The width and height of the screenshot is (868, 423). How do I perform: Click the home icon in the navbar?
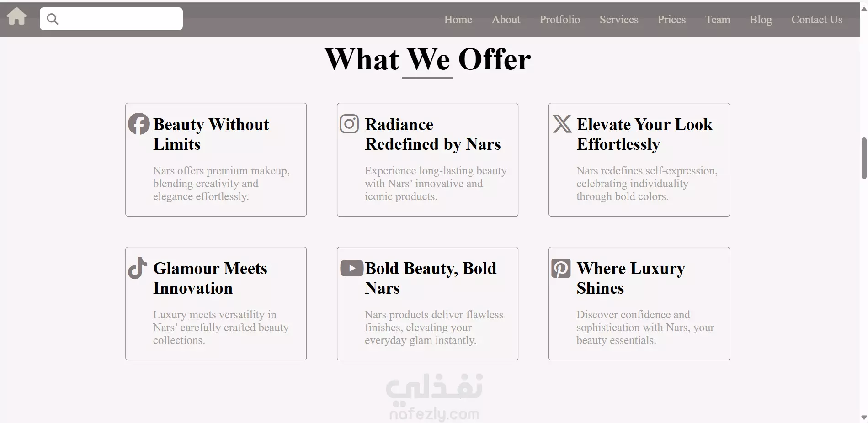16,16
